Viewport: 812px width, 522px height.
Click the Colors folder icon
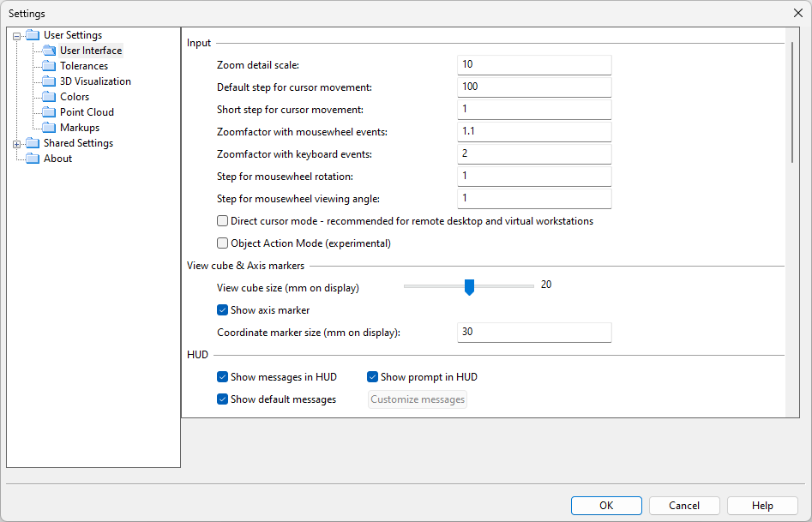[x=49, y=97]
